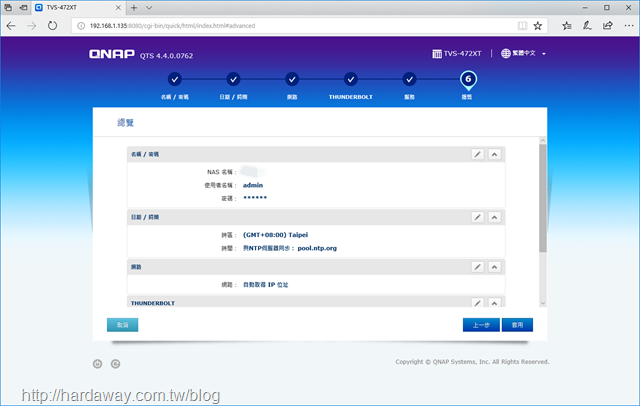This screenshot has height=406, width=640.
Task: Collapse the Date/Time section
Action: pyautogui.click(x=494, y=217)
